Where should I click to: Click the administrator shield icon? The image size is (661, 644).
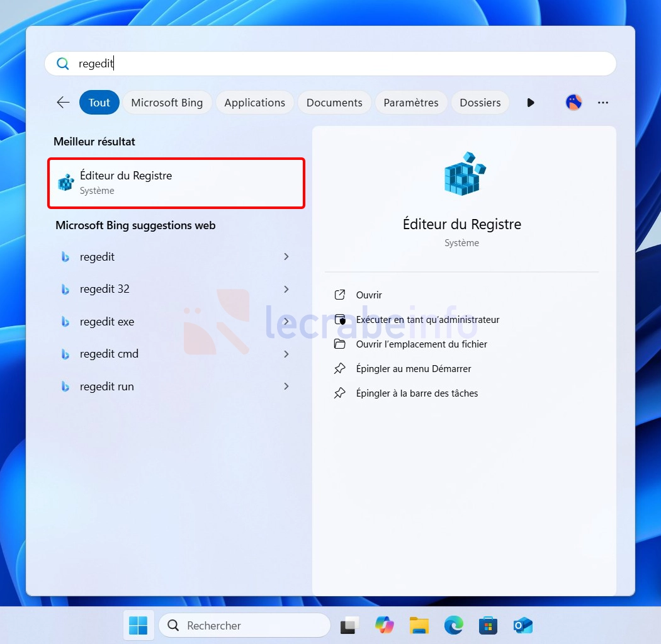(340, 319)
